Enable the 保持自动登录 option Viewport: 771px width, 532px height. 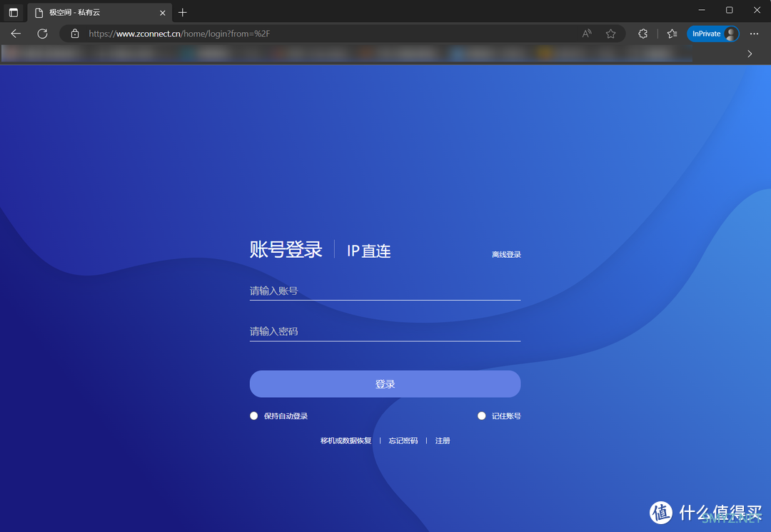[253, 416]
